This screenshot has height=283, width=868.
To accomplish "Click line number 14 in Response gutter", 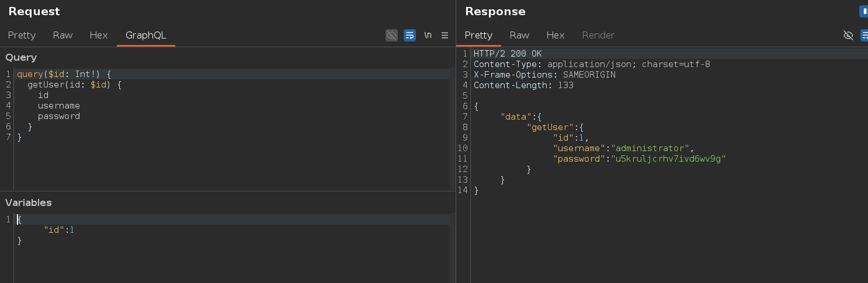I will pos(463,191).
